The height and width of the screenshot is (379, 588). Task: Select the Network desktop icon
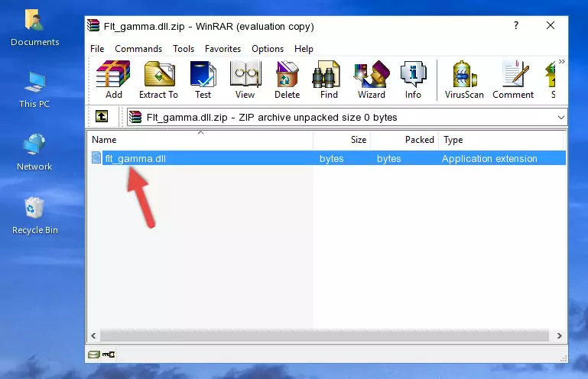coord(34,153)
